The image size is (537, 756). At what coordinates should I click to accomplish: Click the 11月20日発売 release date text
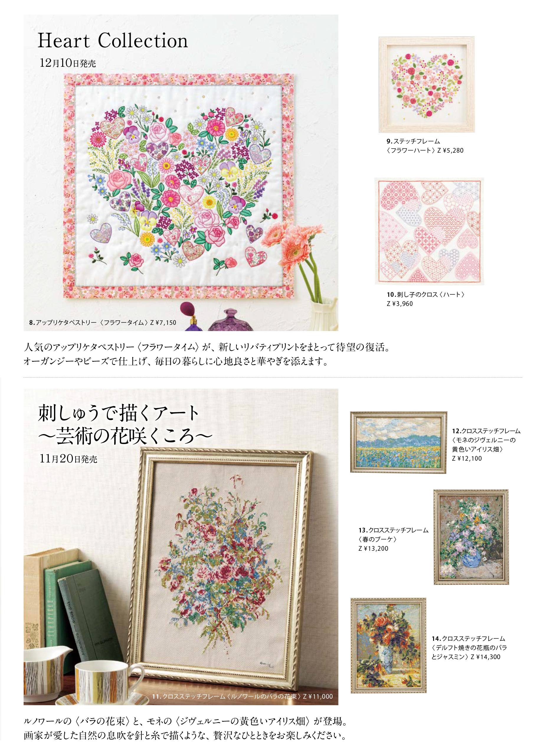(68, 459)
